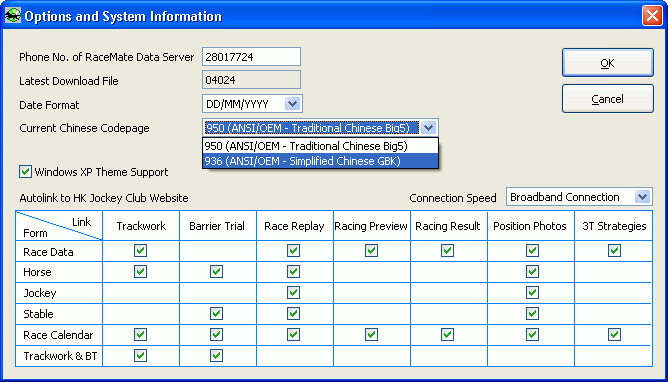Uncheck Race Data Trackwork link checkbox
This screenshot has width=668, height=382.
141,250
